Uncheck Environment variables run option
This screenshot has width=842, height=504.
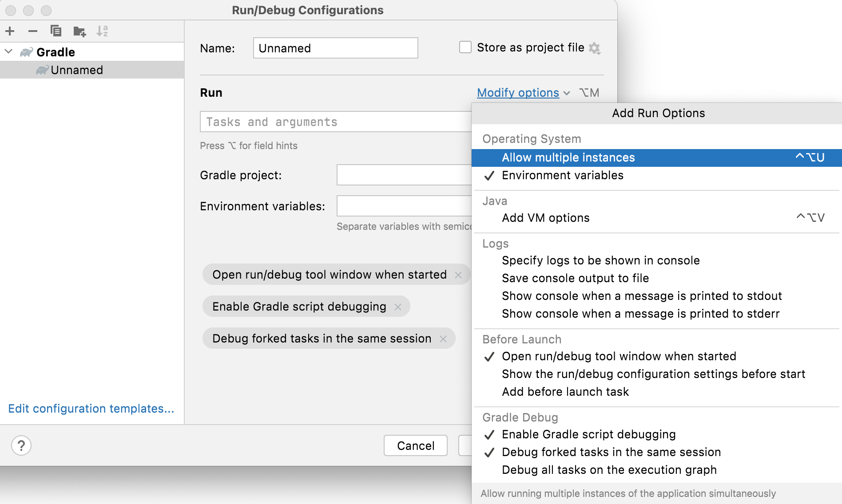[562, 175]
